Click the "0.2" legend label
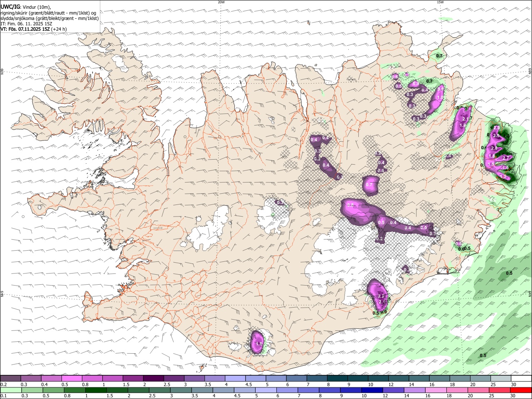 pyautogui.click(x=3, y=384)
